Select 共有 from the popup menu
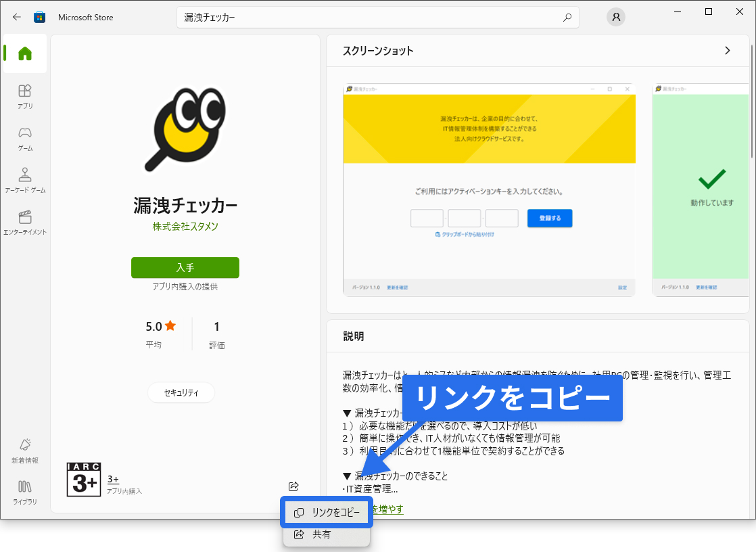Screen dimensions: 756x552 point(327,534)
